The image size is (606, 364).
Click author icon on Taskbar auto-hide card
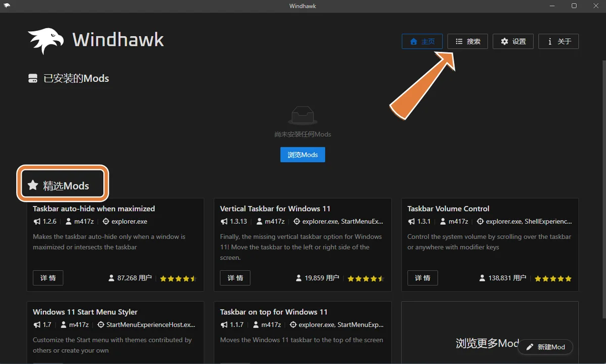(x=68, y=222)
